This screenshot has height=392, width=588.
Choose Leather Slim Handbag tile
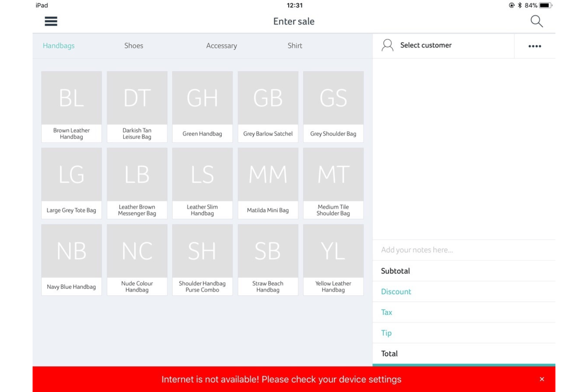pyautogui.click(x=202, y=183)
